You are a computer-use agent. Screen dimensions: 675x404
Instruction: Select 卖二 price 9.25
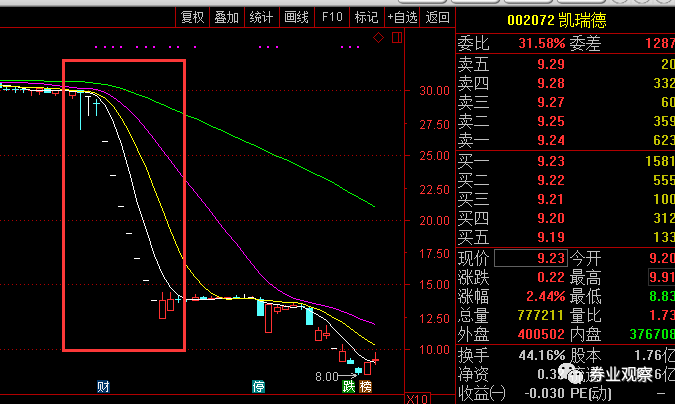(x=551, y=121)
